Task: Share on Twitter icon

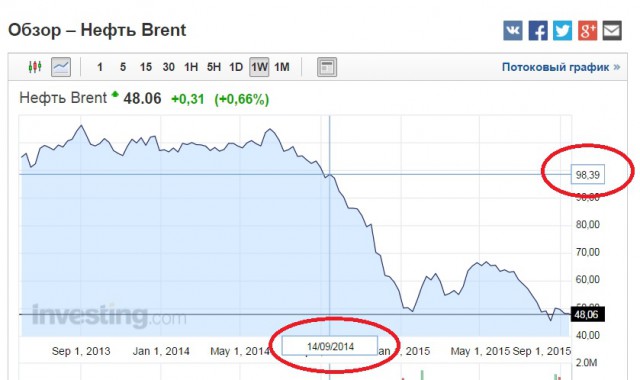Action: pyautogui.click(x=562, y=31)
